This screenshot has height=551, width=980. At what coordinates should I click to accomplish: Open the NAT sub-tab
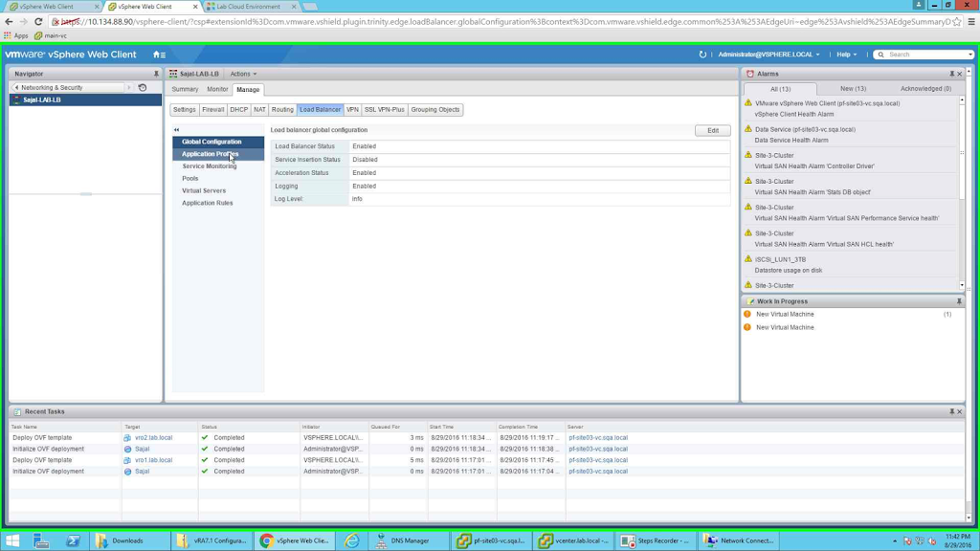pyautogui.click(x=259, y=109)
